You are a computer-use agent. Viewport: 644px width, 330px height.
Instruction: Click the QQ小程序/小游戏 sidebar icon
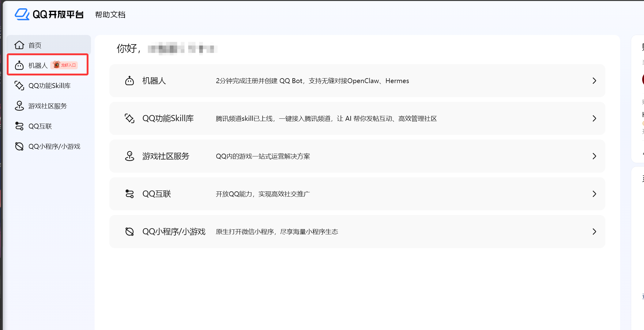(x=19, y=146)
